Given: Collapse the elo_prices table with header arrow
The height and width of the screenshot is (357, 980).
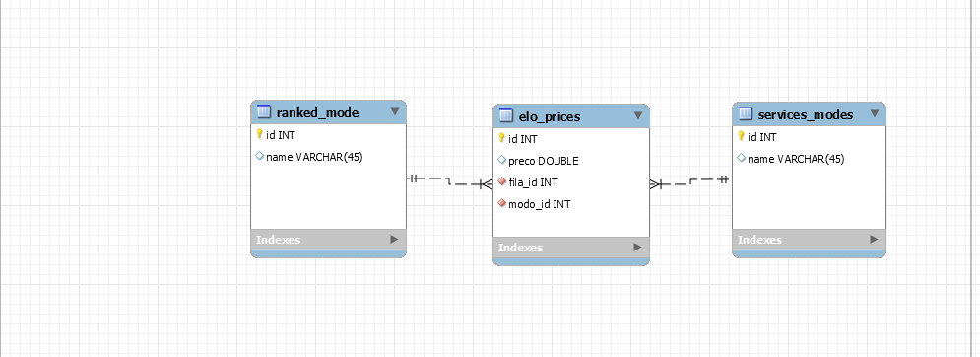Looking at the screenshot, I should point(638,115).
